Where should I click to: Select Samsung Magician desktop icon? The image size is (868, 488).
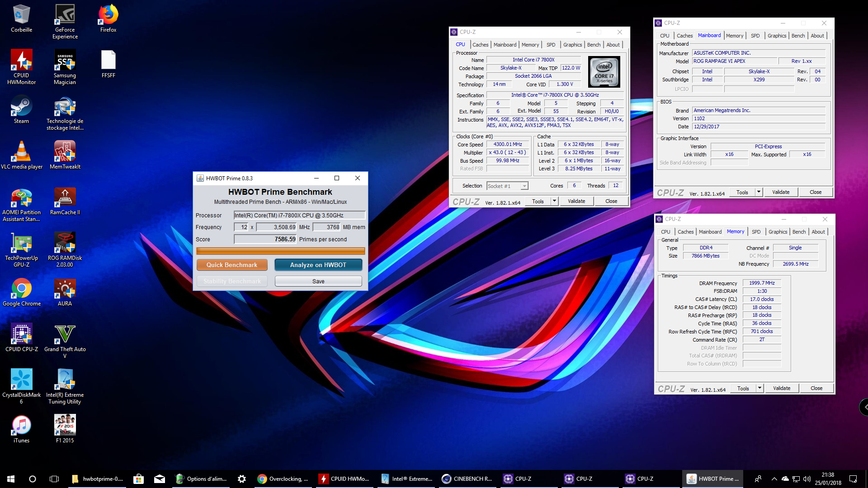pyautogui.click(x=65, y=67)
